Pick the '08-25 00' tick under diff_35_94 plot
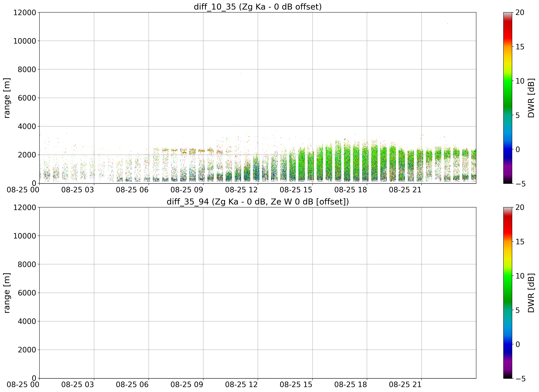The width and height of the screenshot is (539, 392). tap(23, 385)
